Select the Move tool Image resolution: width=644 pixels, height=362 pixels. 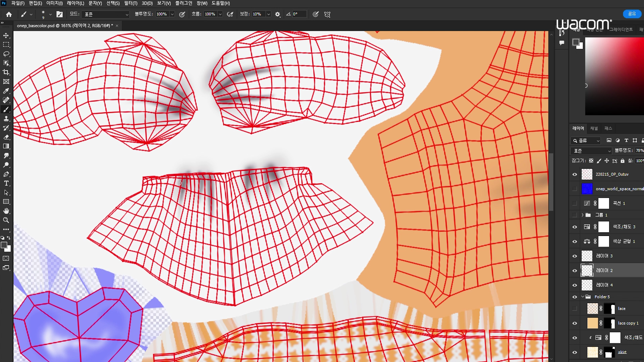click(6, 36)
